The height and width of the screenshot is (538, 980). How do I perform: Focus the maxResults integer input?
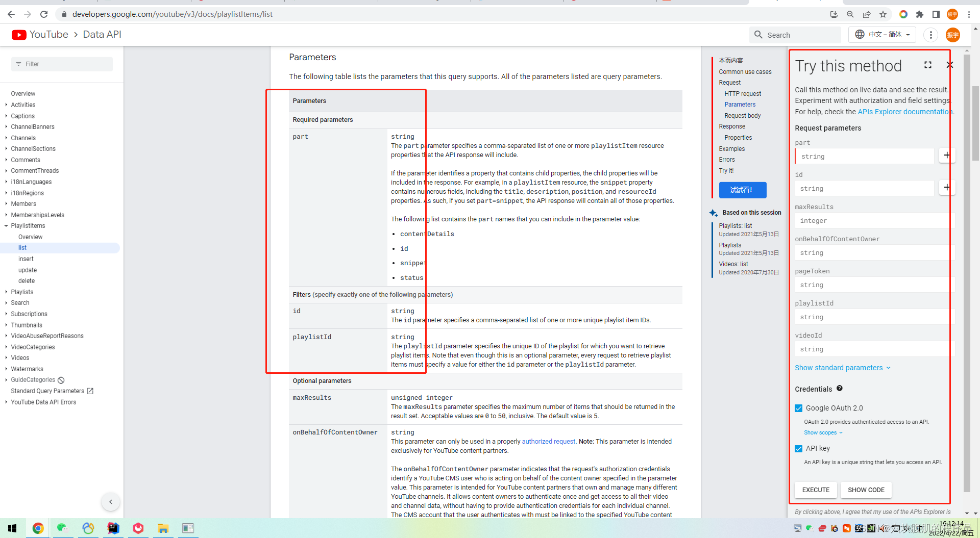[874, 220]
